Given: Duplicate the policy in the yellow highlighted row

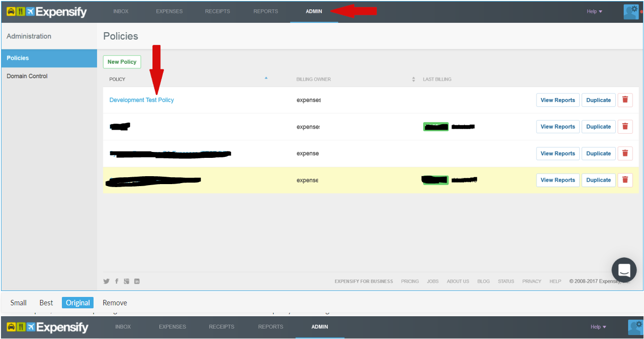Looking at the screenshot, I should 598,180.
